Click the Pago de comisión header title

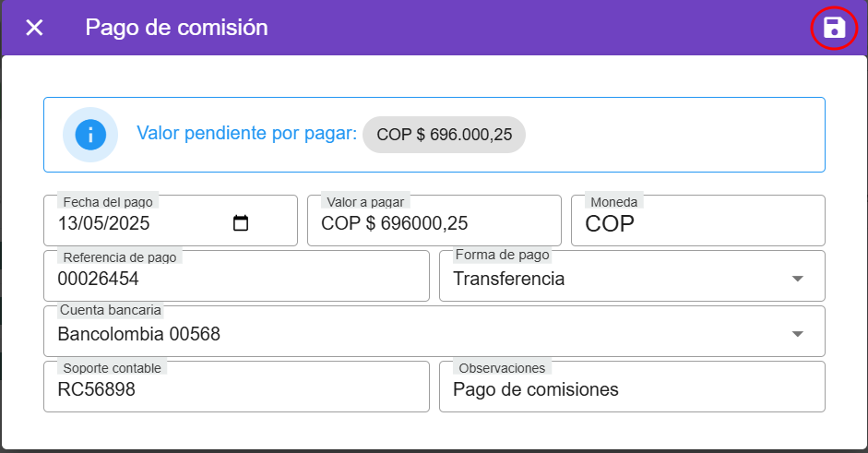[x=176, y=28]
